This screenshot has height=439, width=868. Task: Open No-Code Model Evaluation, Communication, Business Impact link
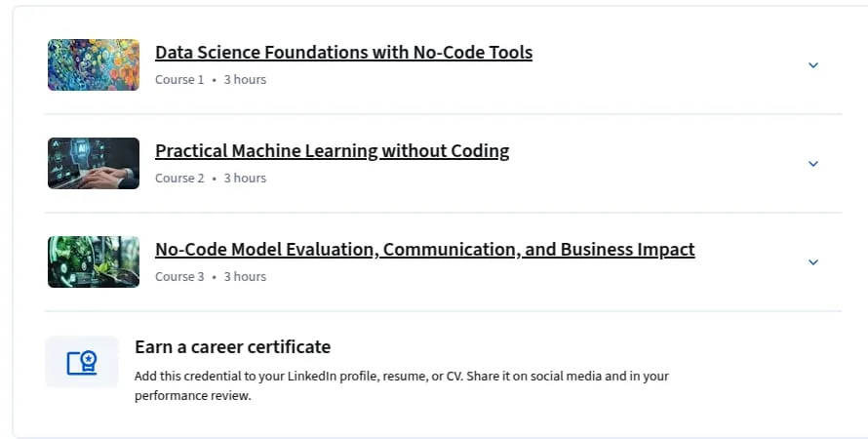(x=424, y=249)
